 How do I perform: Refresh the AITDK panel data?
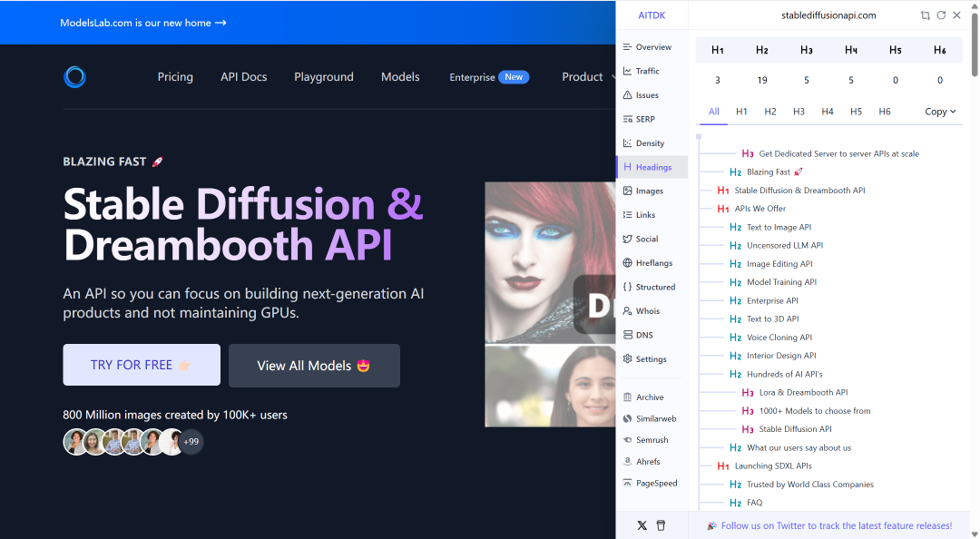(x=941, y=15)
